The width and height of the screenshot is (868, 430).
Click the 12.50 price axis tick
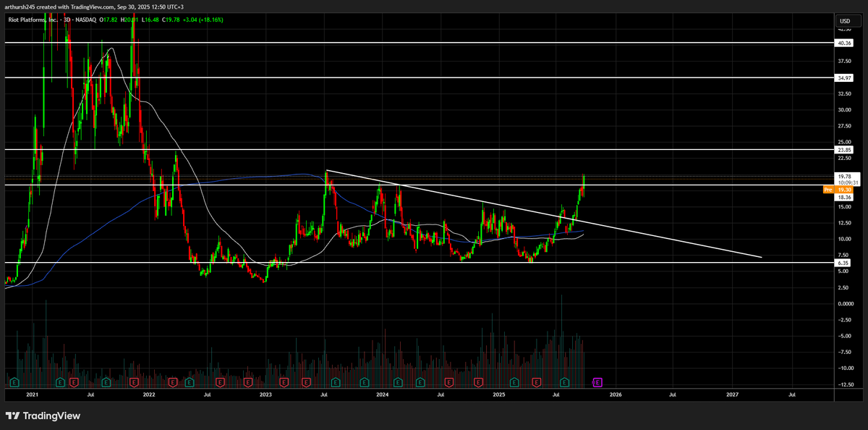(x=844, y=223)
